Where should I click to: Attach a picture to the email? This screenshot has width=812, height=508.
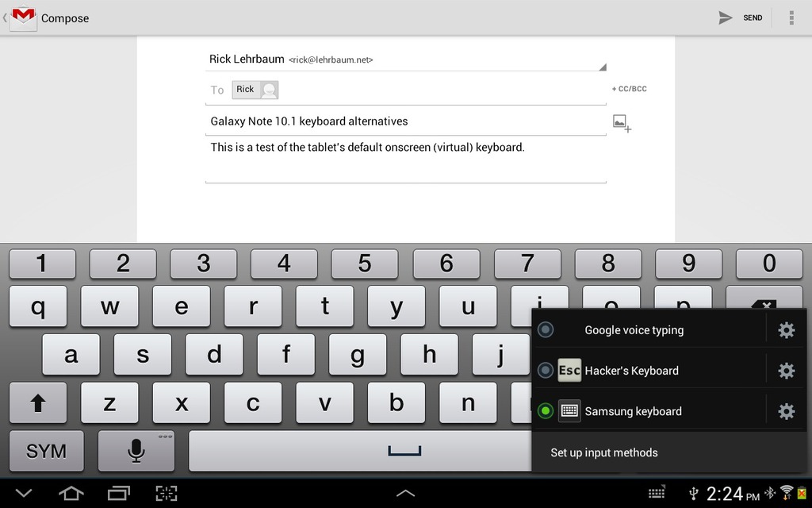click(x=622, y=123)
